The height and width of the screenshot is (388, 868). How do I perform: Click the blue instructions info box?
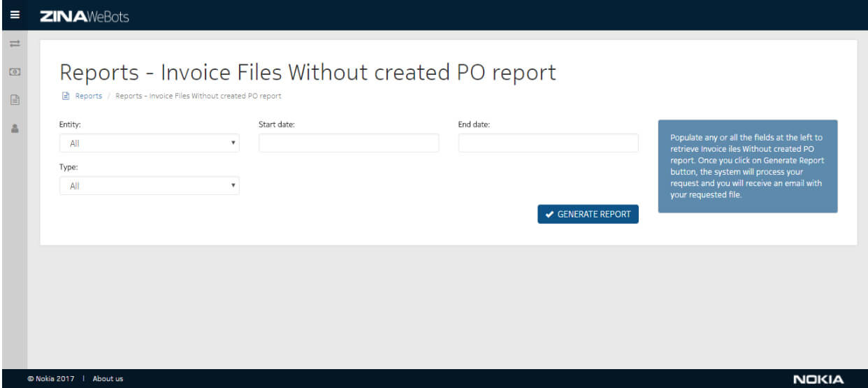(747, 166)
